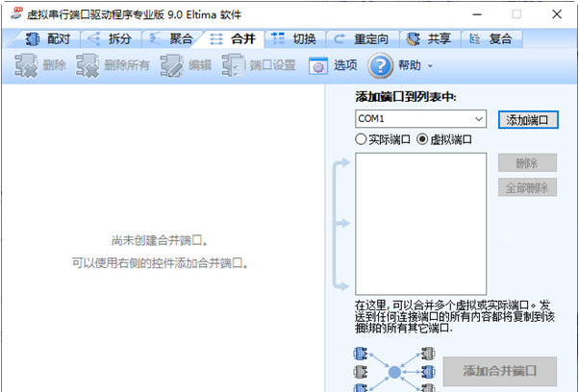579x392 pixels.
Task: Click the 配对 tab port icon
Action: [33, 38]
